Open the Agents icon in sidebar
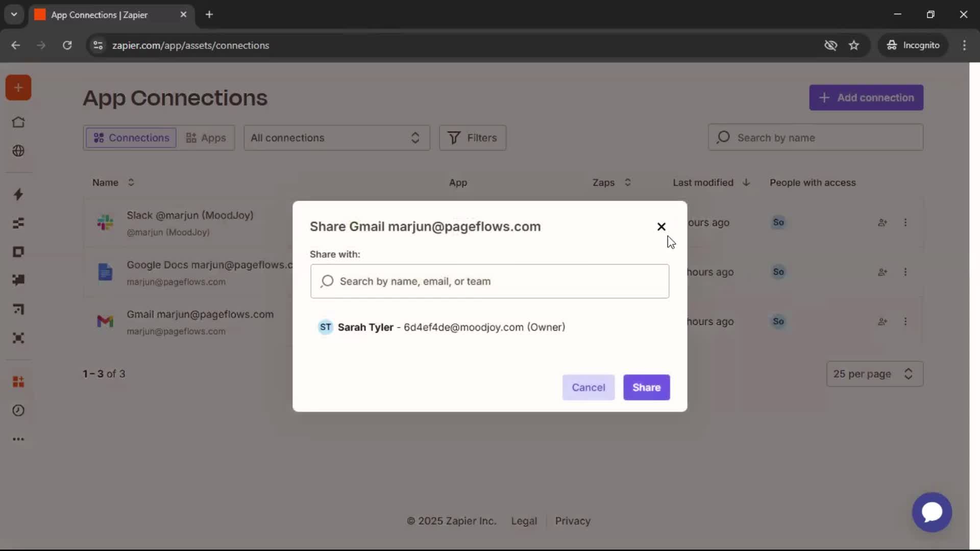980x551 pixels. [18, 338]
